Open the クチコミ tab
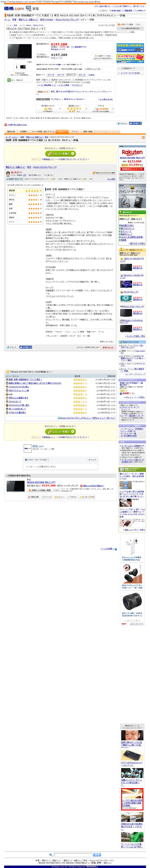The height and width of the screenshot is (868, 150). click(75, 132)
